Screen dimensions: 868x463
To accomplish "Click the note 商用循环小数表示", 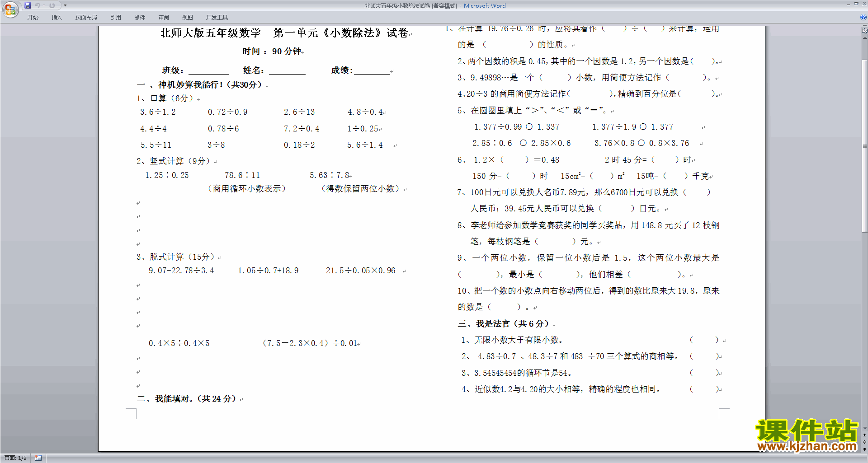I will [x=247, y=189].
